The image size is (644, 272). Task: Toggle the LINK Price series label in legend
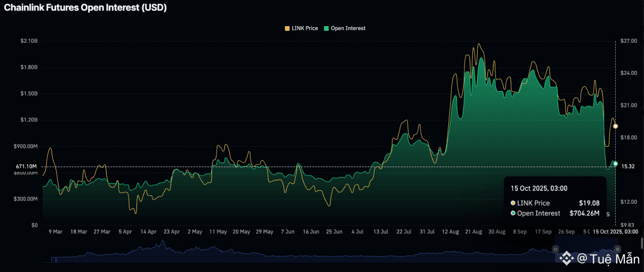[x=304, y=28]
